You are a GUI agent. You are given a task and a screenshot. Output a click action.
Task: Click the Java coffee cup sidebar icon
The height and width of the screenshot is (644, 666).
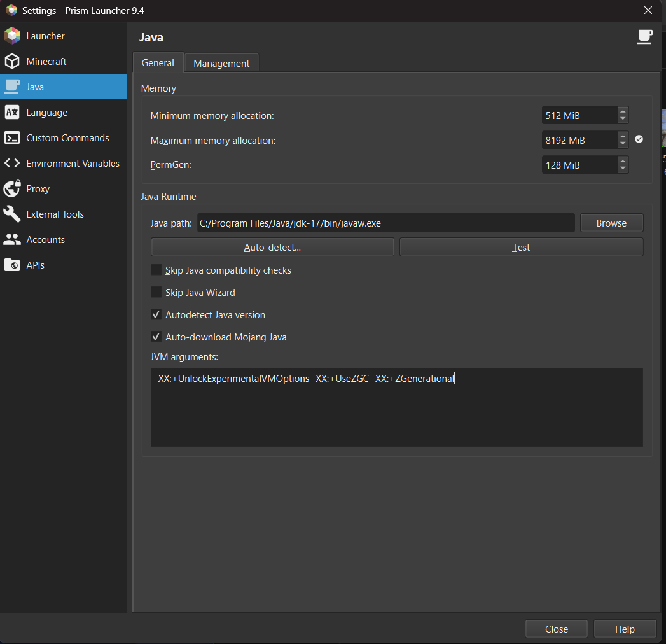pyautogui.click(x=12, y=87)
